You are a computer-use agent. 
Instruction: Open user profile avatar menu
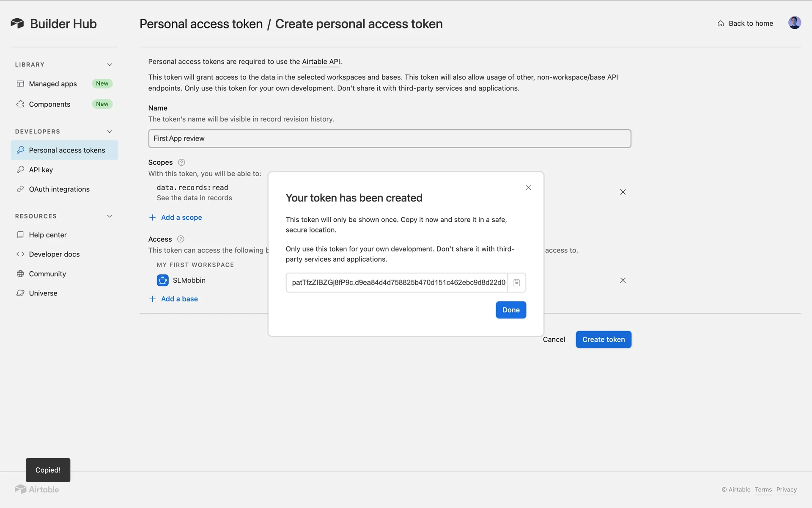pos(794,23)
